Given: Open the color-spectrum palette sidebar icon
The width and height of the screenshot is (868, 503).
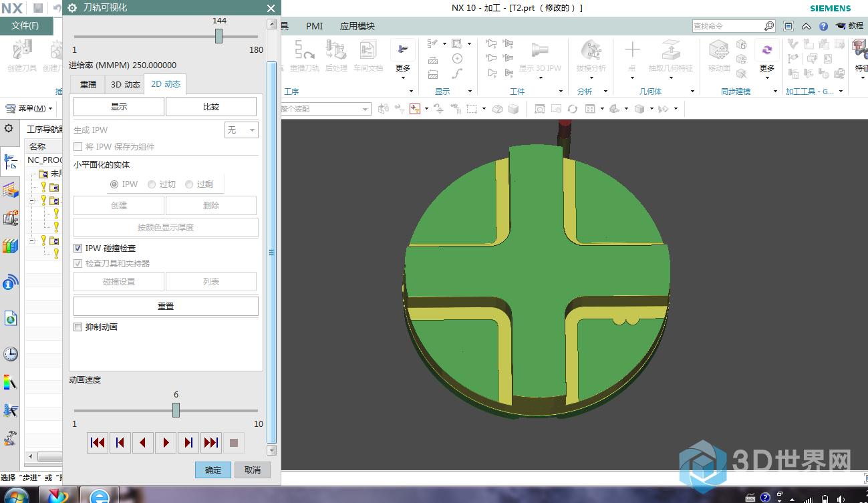Looking at the screenshot, I should coord(10,383).
